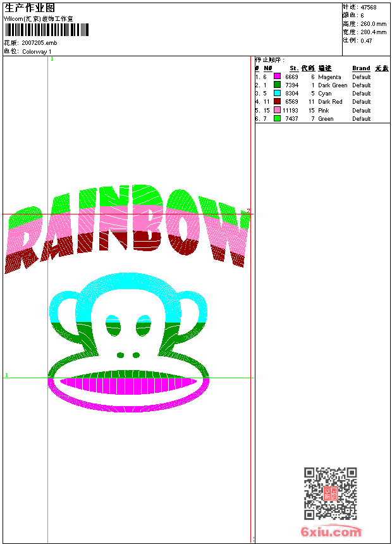Select the 'Dark Green' description text
Viewport: 392px width, 544px height.
(x=333, y=85)
